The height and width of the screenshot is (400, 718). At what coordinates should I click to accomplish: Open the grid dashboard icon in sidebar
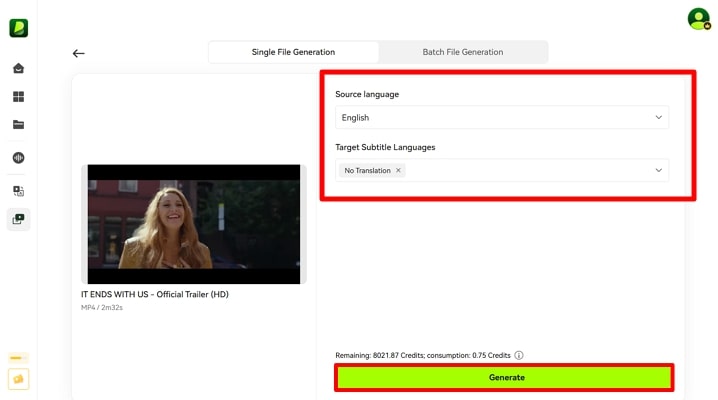(x=18, y=97)
